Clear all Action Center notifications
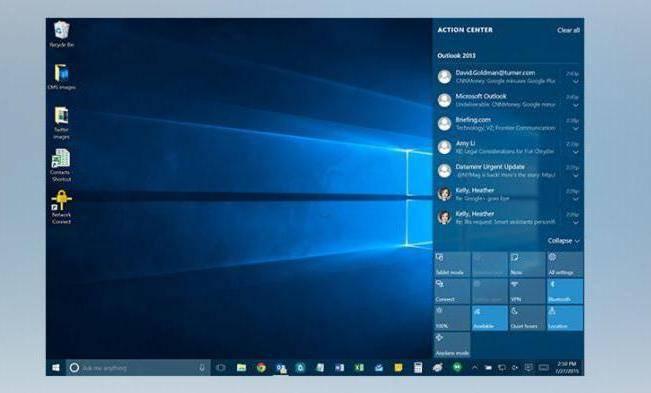The width and height of the screenshot is (651, 393). 568,30
